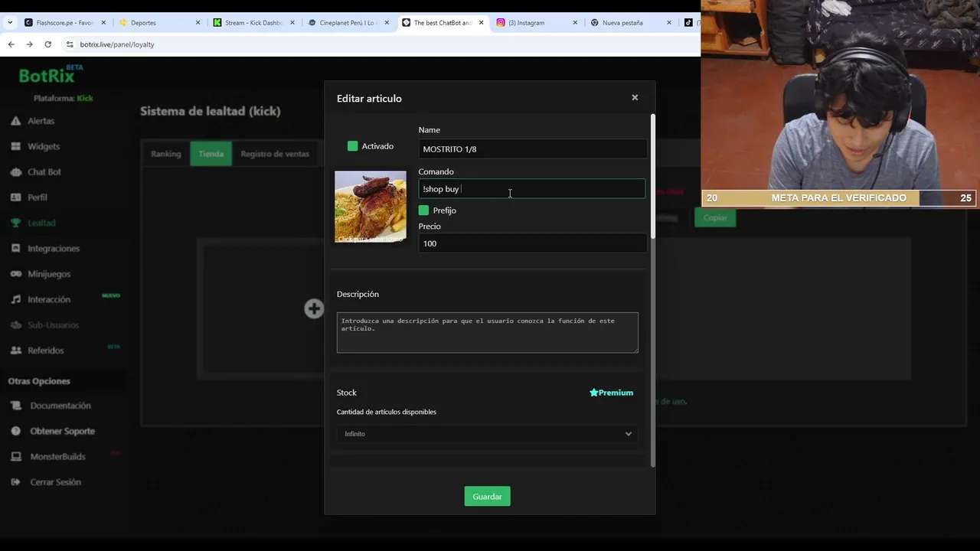Click the site info icon in address bar
The image size is (980, 551).
click(x=70, y=44)
